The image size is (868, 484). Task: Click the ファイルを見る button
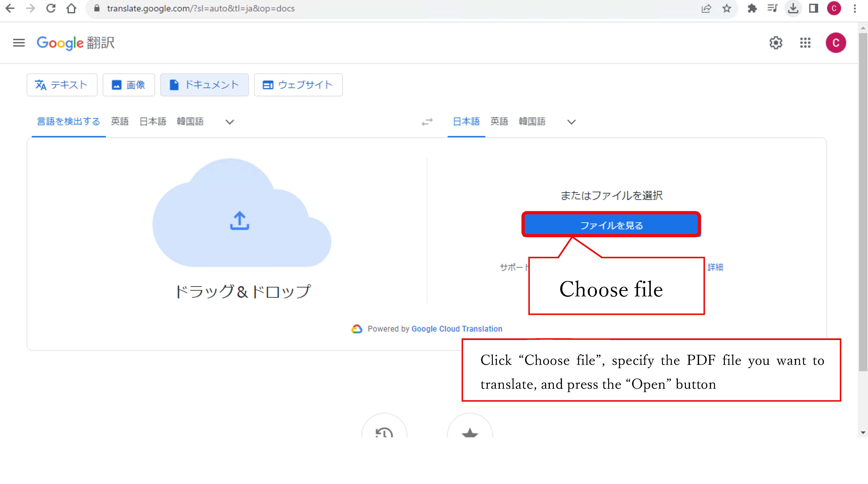(611, 225)
